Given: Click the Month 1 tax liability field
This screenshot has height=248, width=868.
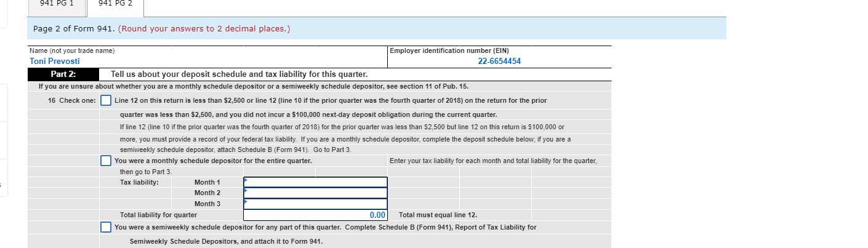Looking at the screenshot, I should coord(315,182).
